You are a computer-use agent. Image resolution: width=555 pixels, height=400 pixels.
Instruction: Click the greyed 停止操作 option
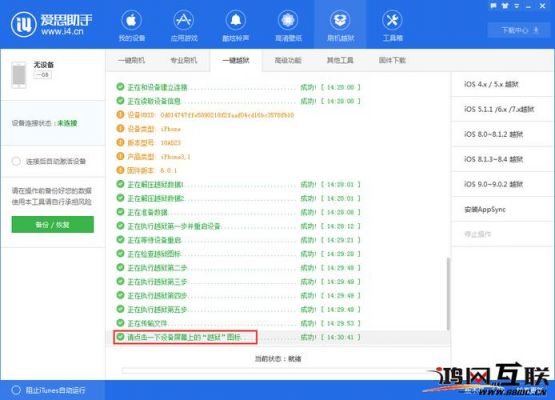[x=503, y=234]
